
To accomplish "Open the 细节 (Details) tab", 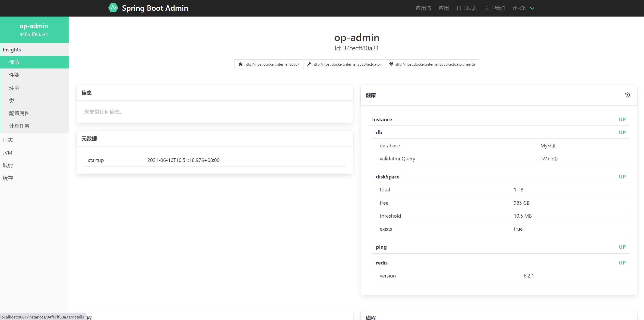I will pos(35,62).
